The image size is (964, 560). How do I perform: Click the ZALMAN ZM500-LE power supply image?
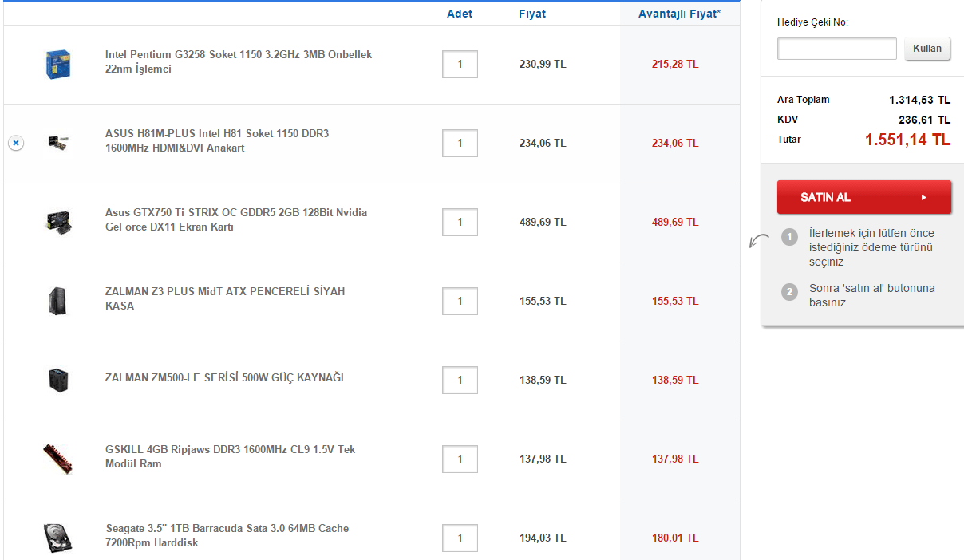(x=58, y=380)
